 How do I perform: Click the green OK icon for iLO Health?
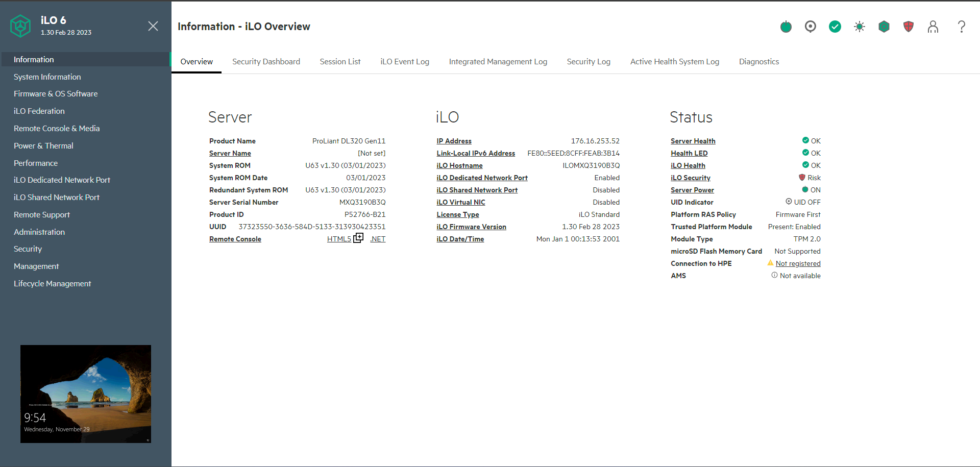pyautogui.click(x=805, y=165)
